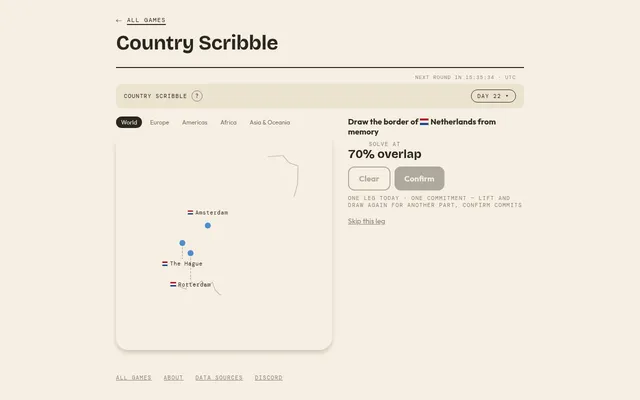640x400 pixels.
Task: Click the help question mark icon
Action: [x=197, y=96]
